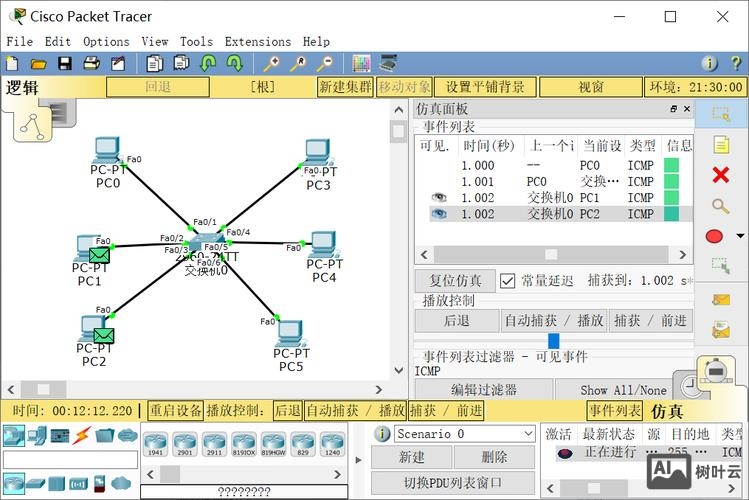Toggle eye visibility on PC2 event row
This screenshot has height=500, width=749.
(439, 213)
